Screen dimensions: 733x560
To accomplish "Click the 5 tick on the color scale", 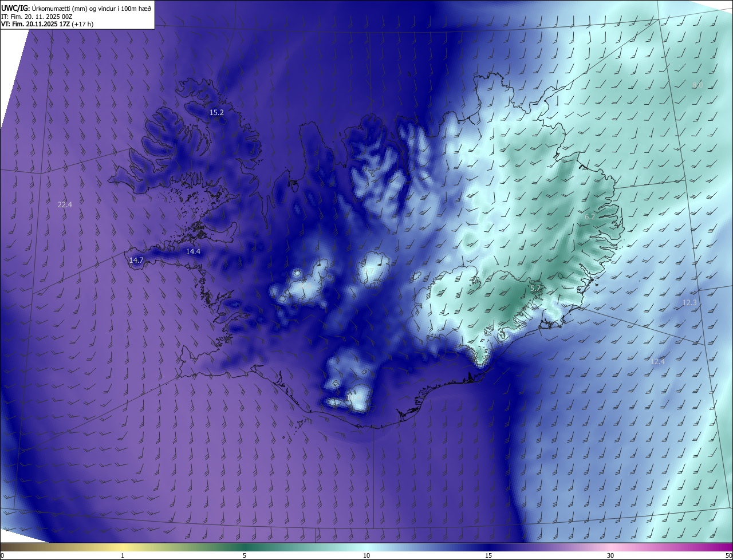I will 245,555.
